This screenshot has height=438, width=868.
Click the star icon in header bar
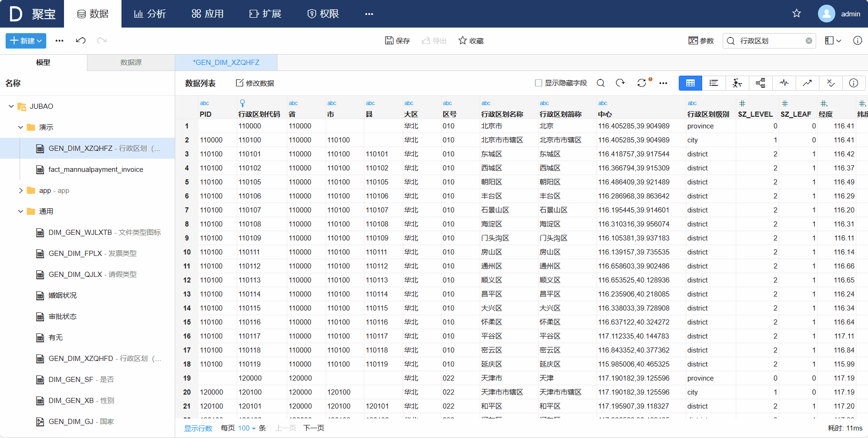(797, 14)
